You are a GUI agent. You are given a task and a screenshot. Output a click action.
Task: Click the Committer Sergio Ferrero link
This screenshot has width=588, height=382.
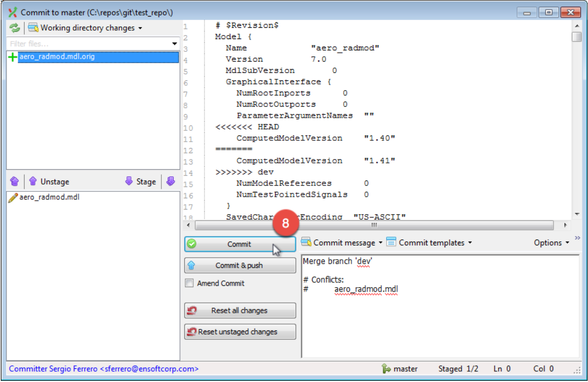(x=104, y=369)
